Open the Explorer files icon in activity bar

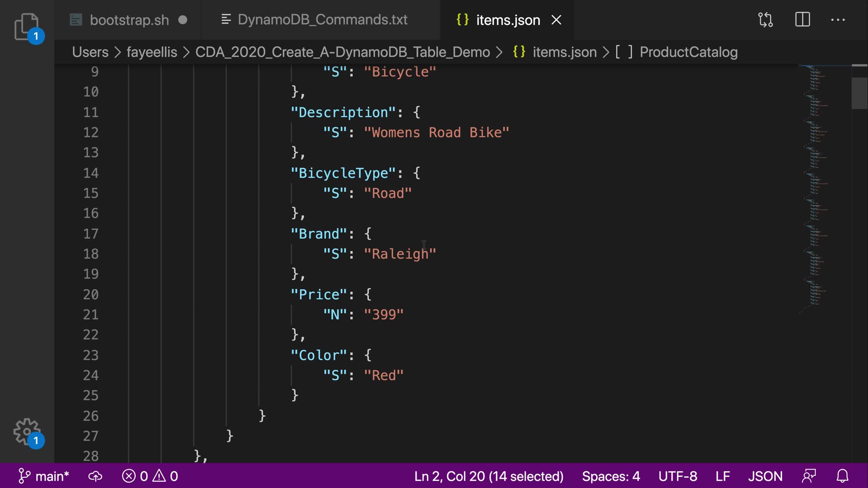[26, 26]
